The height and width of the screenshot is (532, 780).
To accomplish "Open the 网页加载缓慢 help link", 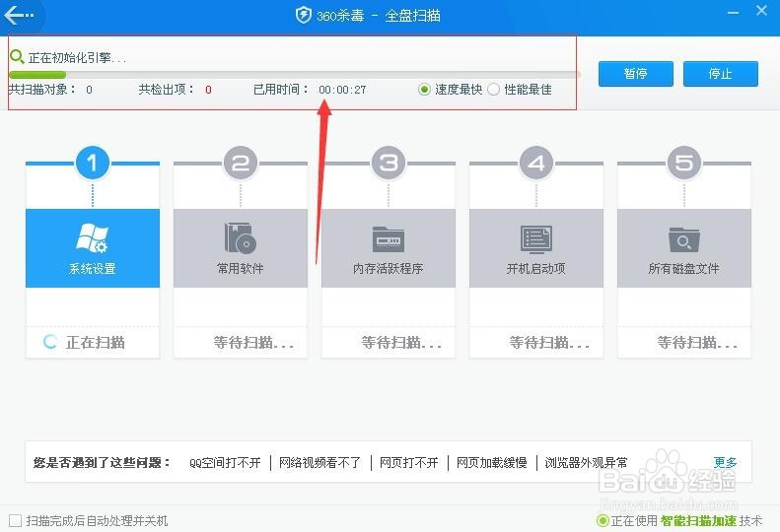I will click(x=491, y=463).
